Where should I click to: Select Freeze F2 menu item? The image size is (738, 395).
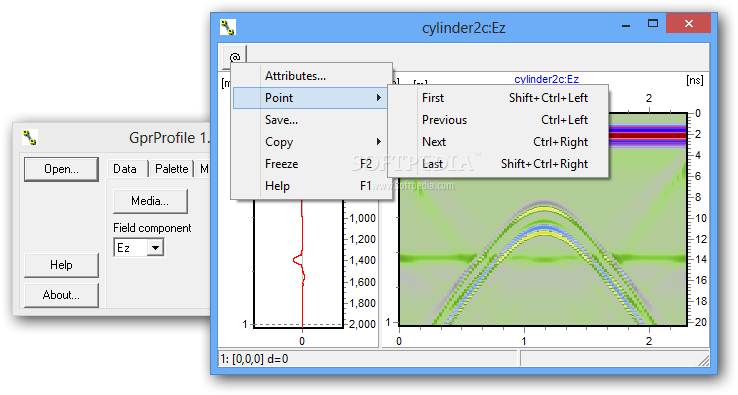pyautogui.click(x=312, y=164)
